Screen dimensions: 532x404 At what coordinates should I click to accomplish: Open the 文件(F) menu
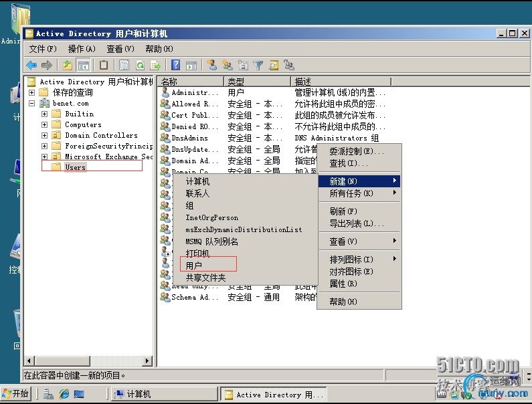tap(43, 49)
